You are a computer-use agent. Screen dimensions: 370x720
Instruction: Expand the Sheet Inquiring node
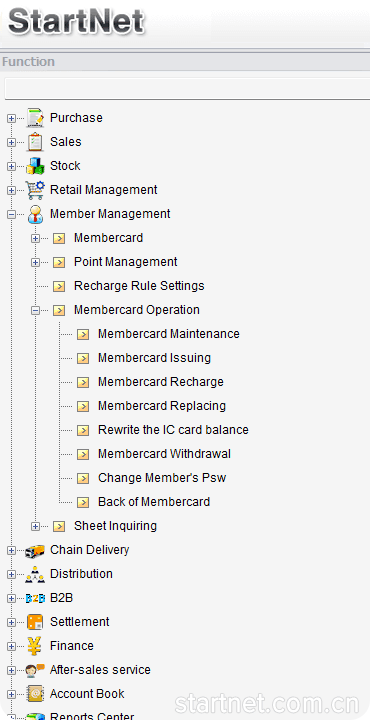(35, 526)
